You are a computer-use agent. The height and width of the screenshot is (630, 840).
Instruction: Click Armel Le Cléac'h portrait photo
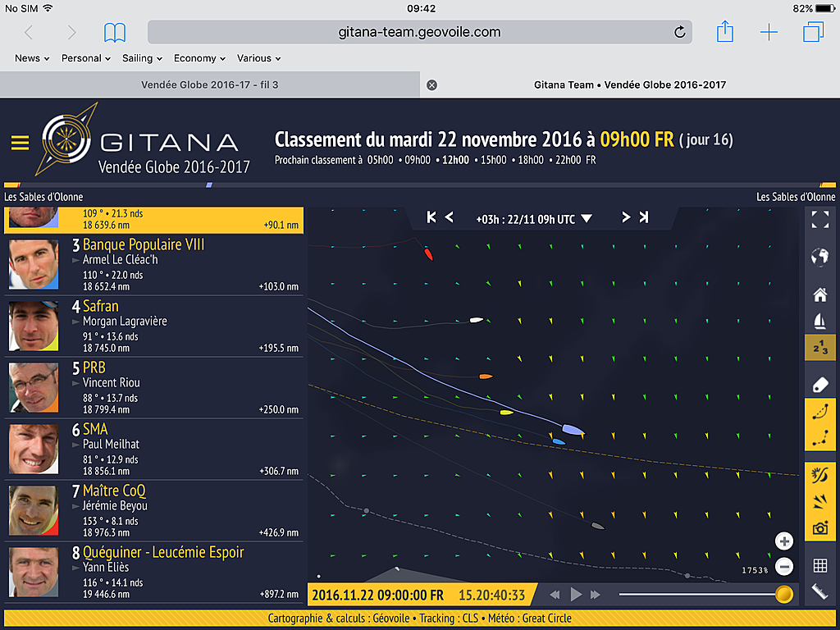tap(34, 265)
